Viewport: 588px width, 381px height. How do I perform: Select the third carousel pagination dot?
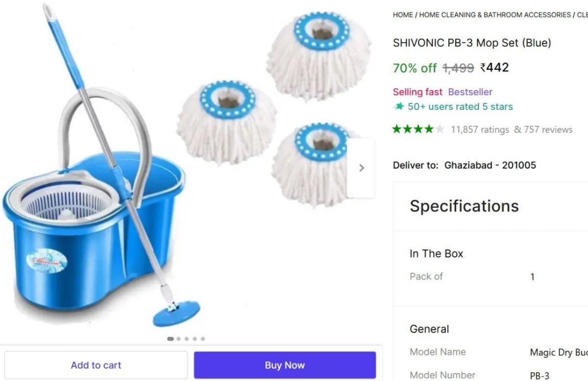(x=187, y=338)
